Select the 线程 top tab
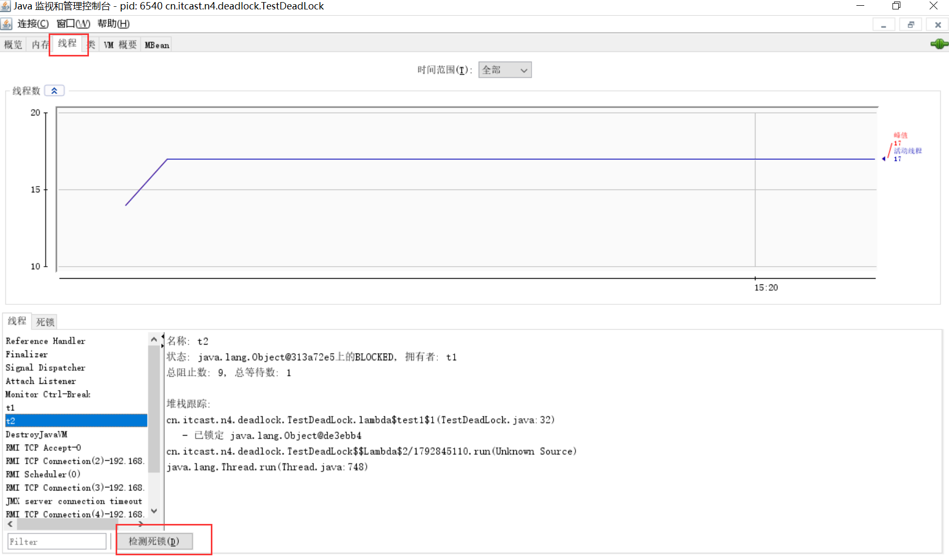 coord(67,43)
